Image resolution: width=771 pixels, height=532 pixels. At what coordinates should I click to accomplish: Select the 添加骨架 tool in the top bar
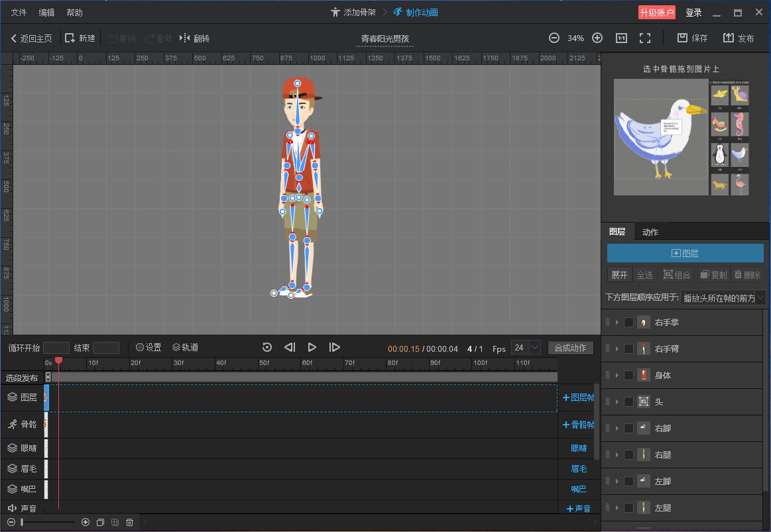tap(353, 11)
